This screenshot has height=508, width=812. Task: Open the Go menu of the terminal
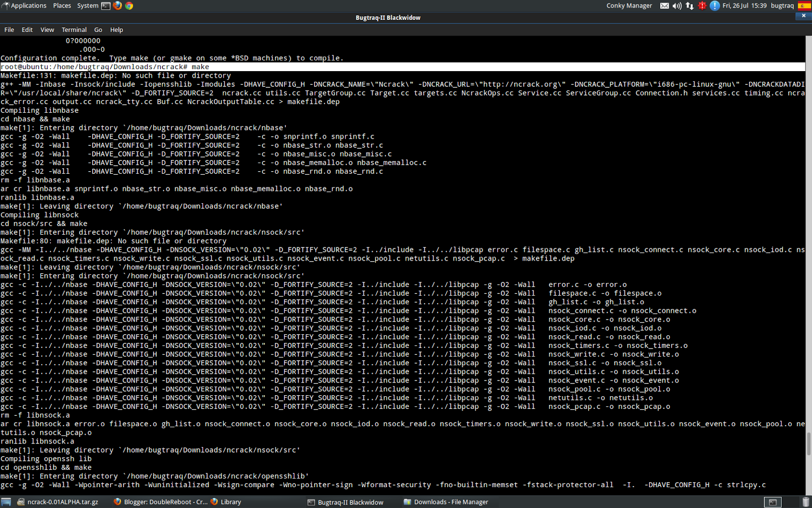pyautogui.click(x=98, y=29)
